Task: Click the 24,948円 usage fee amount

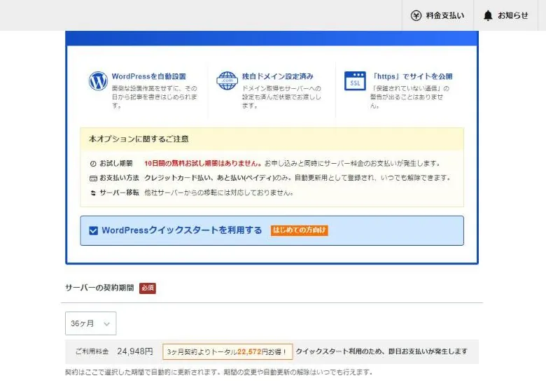Action: (x=135, y=351)
